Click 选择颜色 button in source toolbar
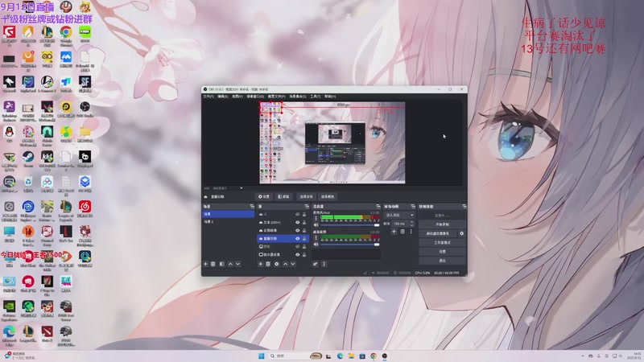Image resolution: width=644 pixels, height=362 pixels. tap(328, 196)
